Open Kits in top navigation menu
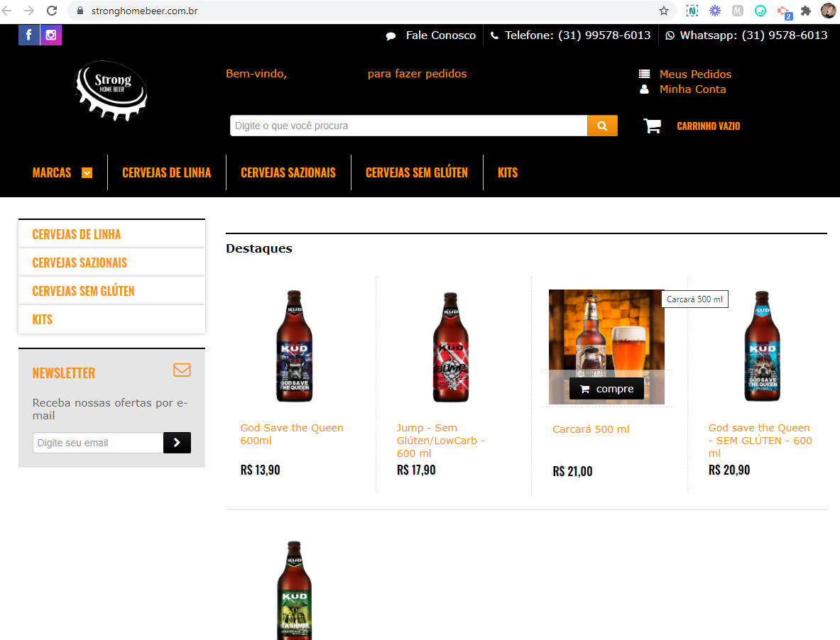 pos(508,173)
